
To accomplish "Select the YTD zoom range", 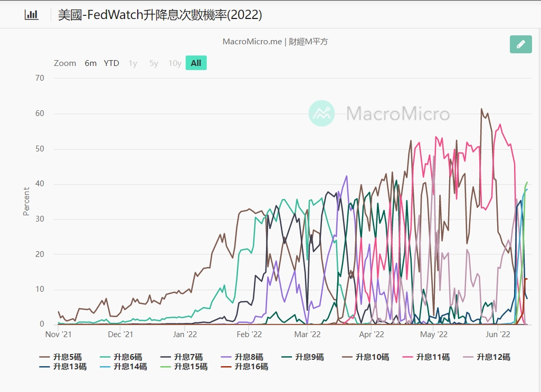I will 111,63.
